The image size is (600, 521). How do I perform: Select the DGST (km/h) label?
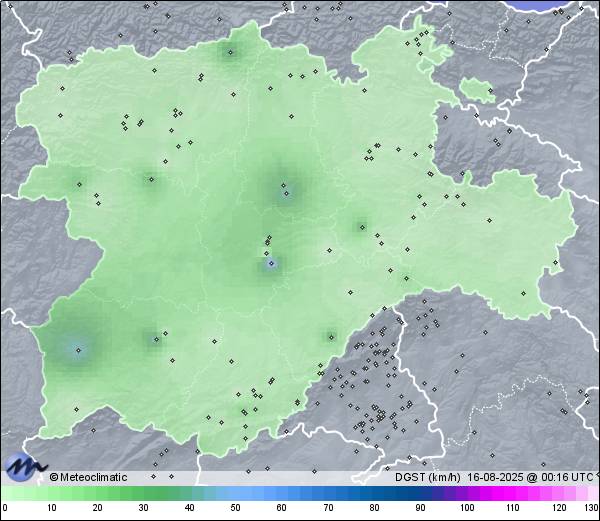point(427,477)
